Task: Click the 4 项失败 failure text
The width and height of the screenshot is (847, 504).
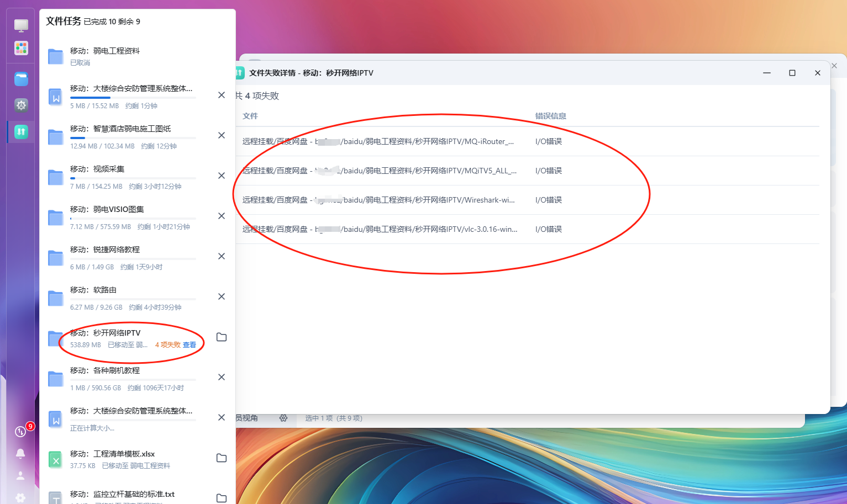Action: click(169, 344)
